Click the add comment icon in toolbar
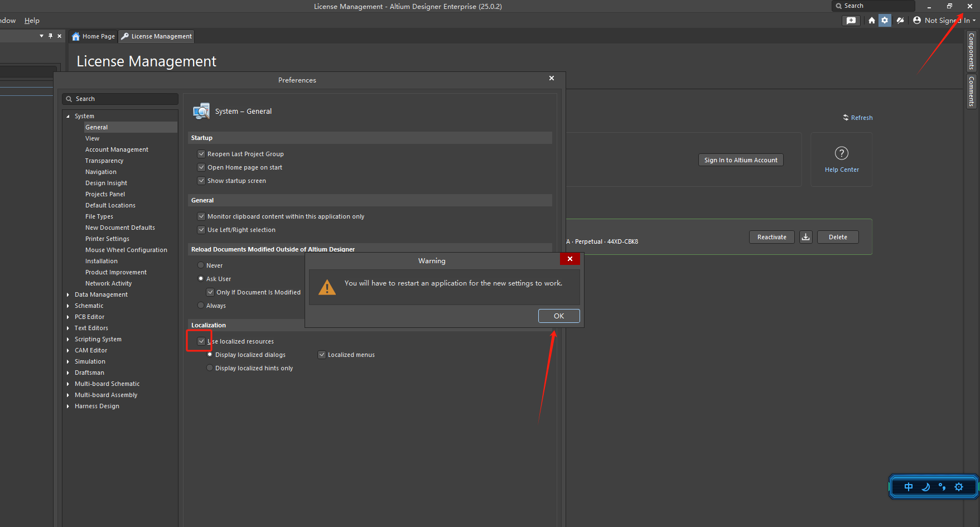The width and height of the screenshot is (980, 527). click(x=851, y=21)
